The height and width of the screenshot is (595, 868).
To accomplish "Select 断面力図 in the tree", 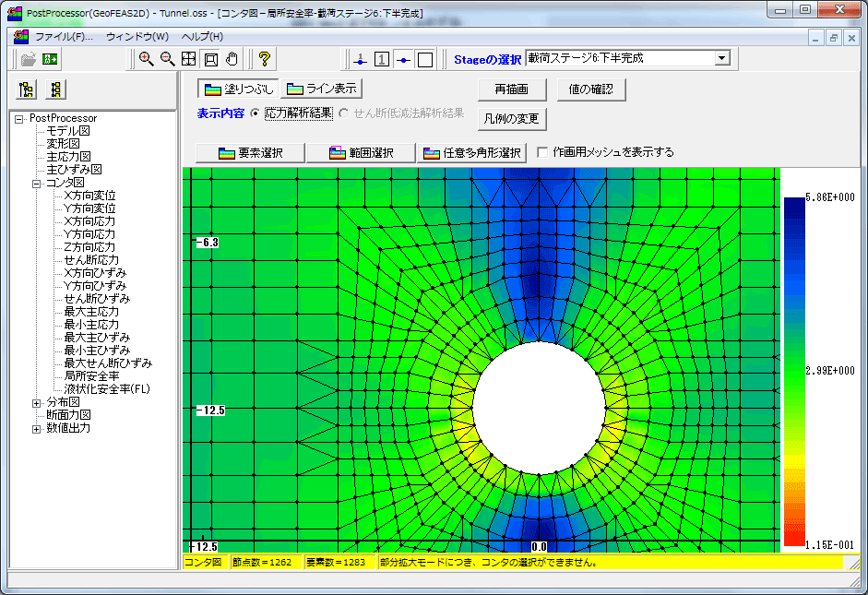I will [x=68, y=415].
